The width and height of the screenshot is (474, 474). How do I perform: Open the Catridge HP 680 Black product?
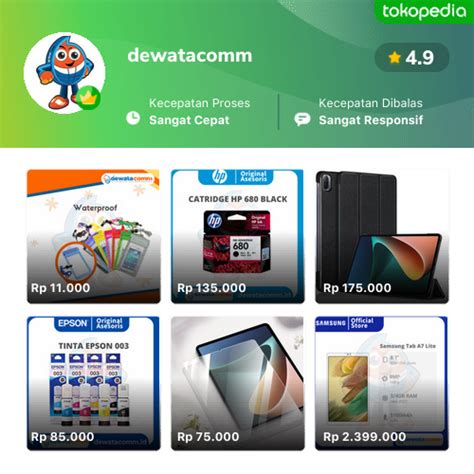[238, 236]
